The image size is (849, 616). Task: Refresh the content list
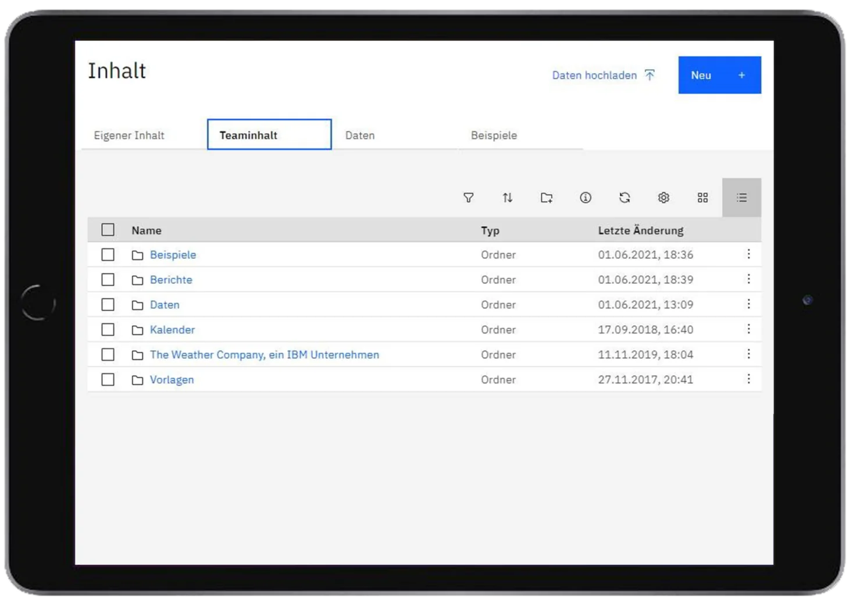coord(625,198)
